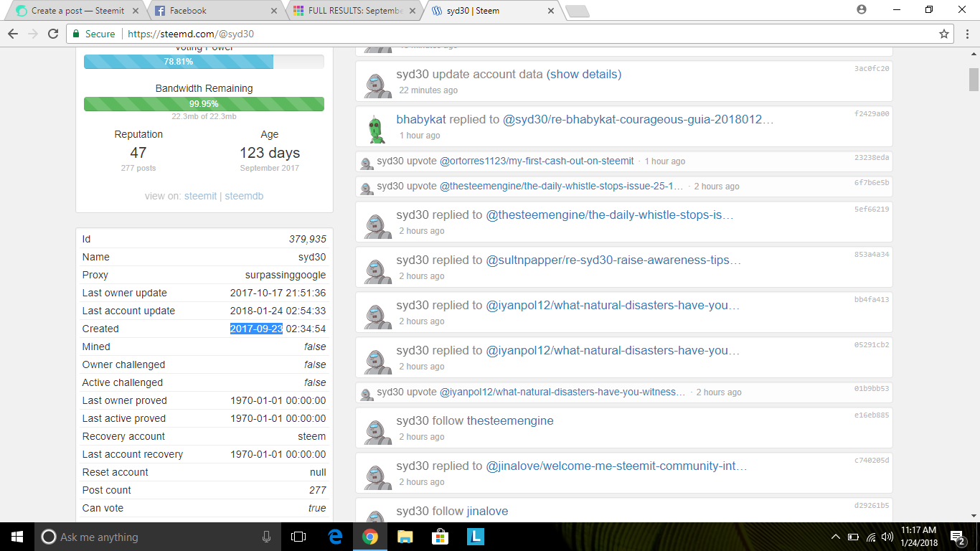Launch Microsoft Edge from the taskbar
Viewport: 980px width, 551px height.
click(x=335, y=537)
